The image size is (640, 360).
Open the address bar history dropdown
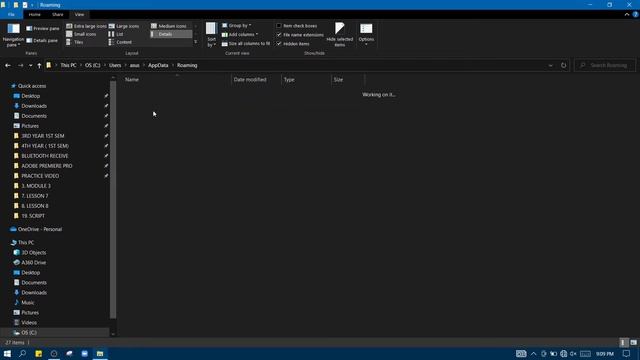(551, 65)
